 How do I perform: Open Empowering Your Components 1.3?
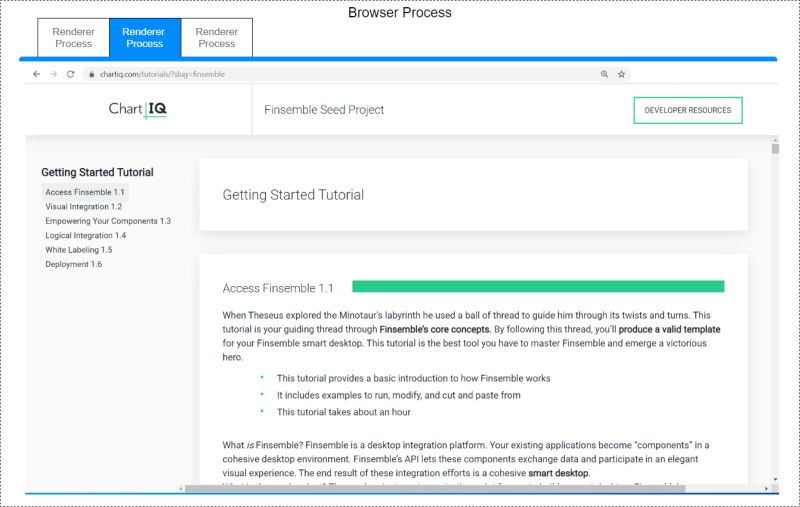pyautogui.click(x=108, y=221)
